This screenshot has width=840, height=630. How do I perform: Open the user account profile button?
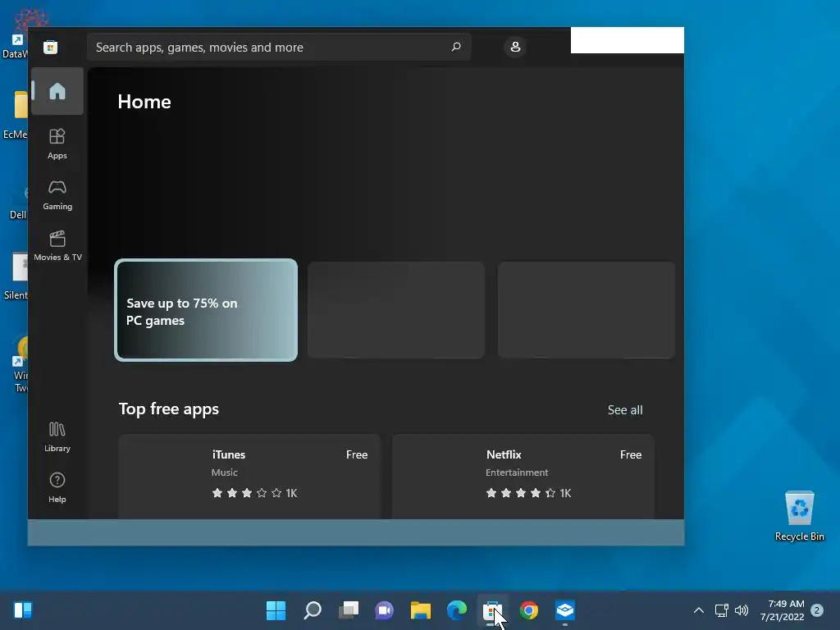pyautogui.click(x=515, y=47)
